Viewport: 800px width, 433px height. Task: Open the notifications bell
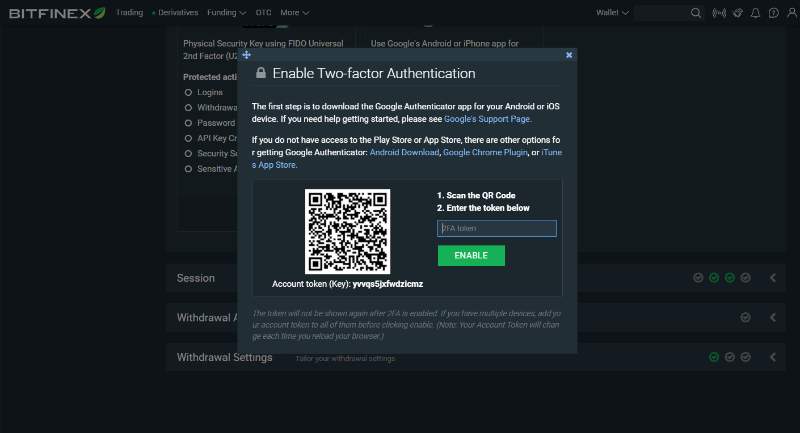[755, 13]
